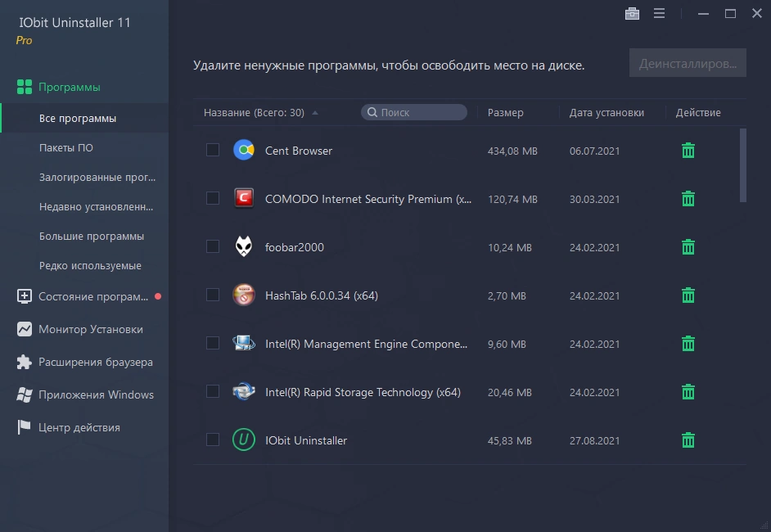This screenshot has height=532, width=771.
Task: Click the trash icon for COMODO Internet Security
Action: point(688,199)
